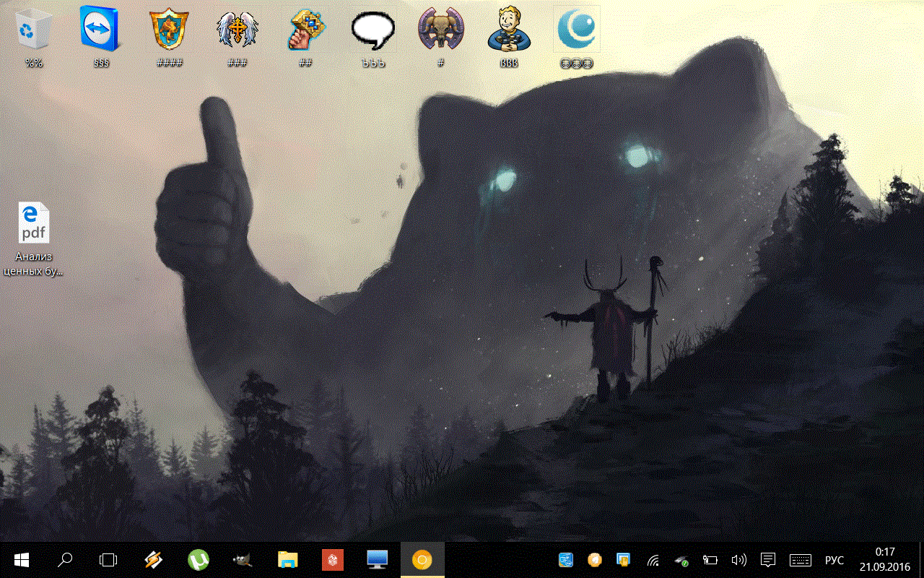Select the shield icon labeled ####
924x578 pixels.
click(x=170, y=30)
